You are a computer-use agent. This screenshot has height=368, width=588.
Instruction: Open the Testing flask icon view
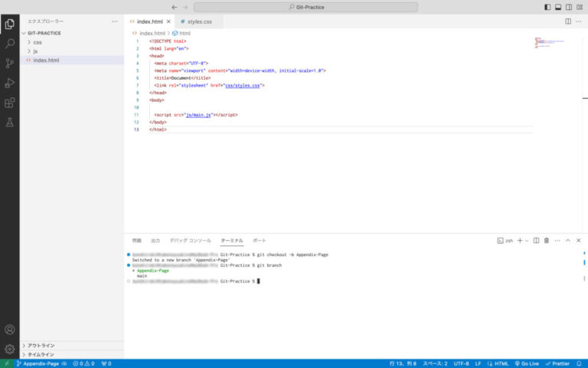(x=10, y=123)
